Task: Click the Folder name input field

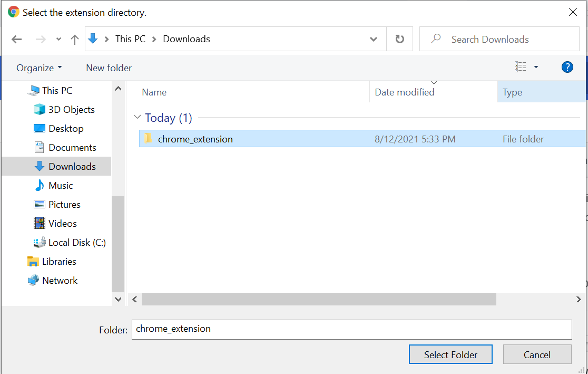Action: click(x=352, y=329)
